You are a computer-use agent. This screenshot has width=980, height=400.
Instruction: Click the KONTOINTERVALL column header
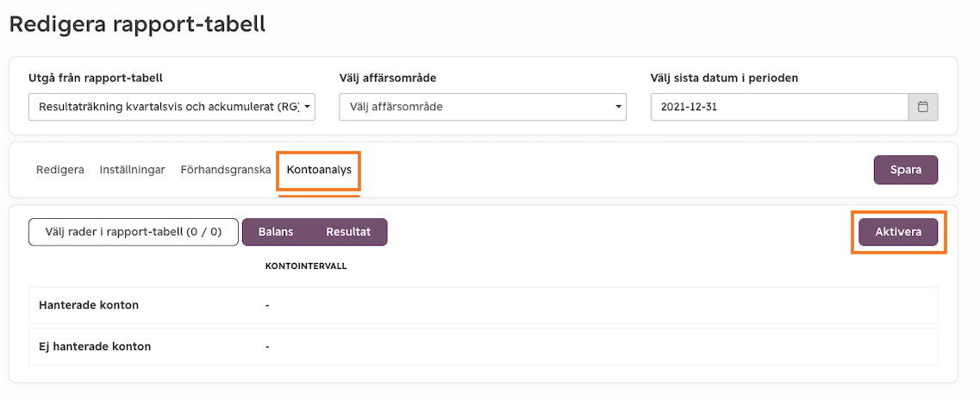point(306,266)
